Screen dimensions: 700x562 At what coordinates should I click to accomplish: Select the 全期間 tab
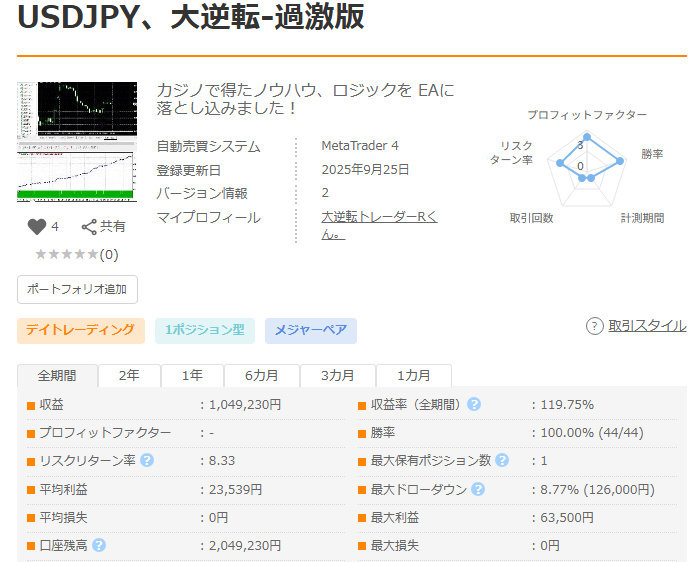[57, 376]
